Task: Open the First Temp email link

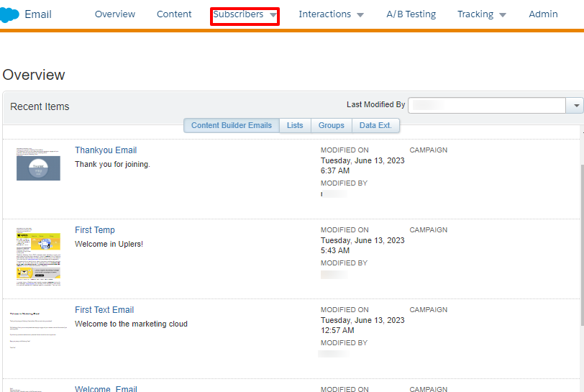Action: pyautogui.click(x=95, y=230)
